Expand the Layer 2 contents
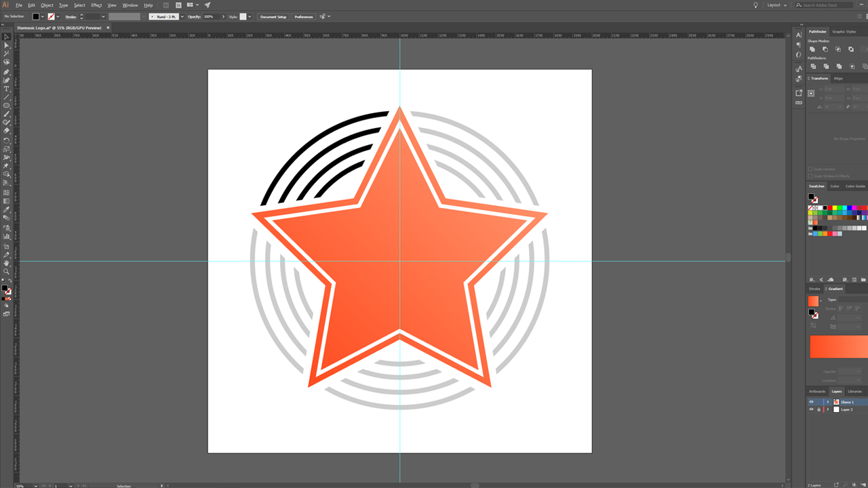Image resolution: width=868 pixels, height=488 pixels. [828, 409]
